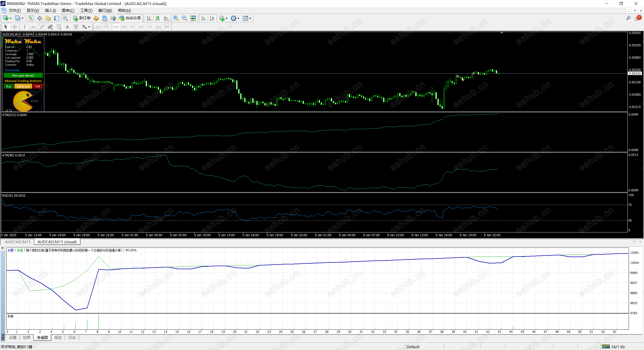Click the tile windows grid icon
Screen dimensions: 644x350
193,18
